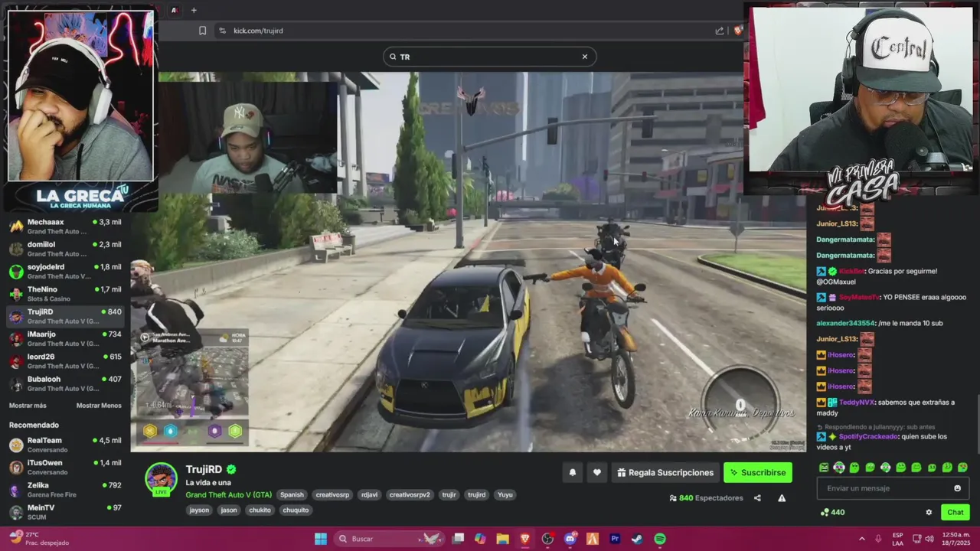The height and width of the screenshot is (551, 980).
Task: Open recommended MeinTV channel
Action: point(65,512)
